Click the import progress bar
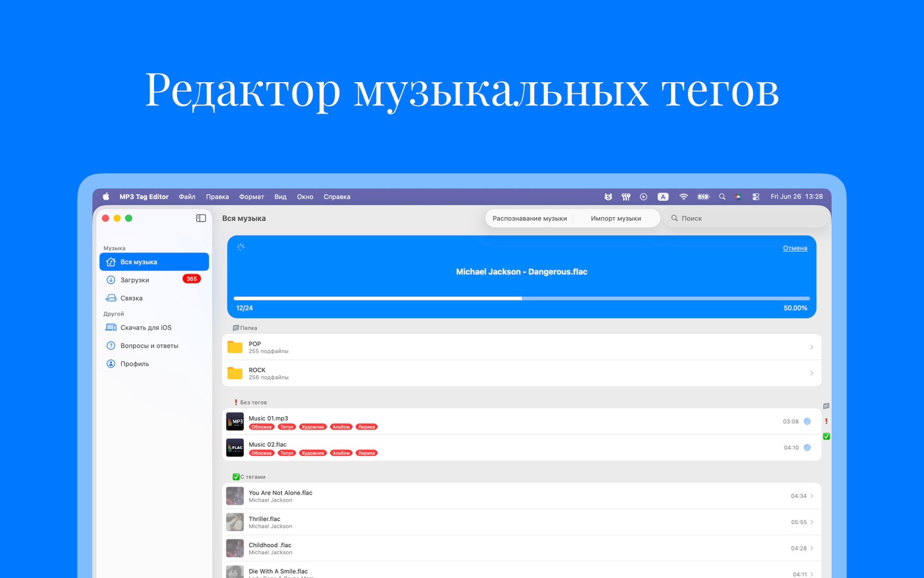The width and height of the screenshot is (924, 578). coord(522,299)
